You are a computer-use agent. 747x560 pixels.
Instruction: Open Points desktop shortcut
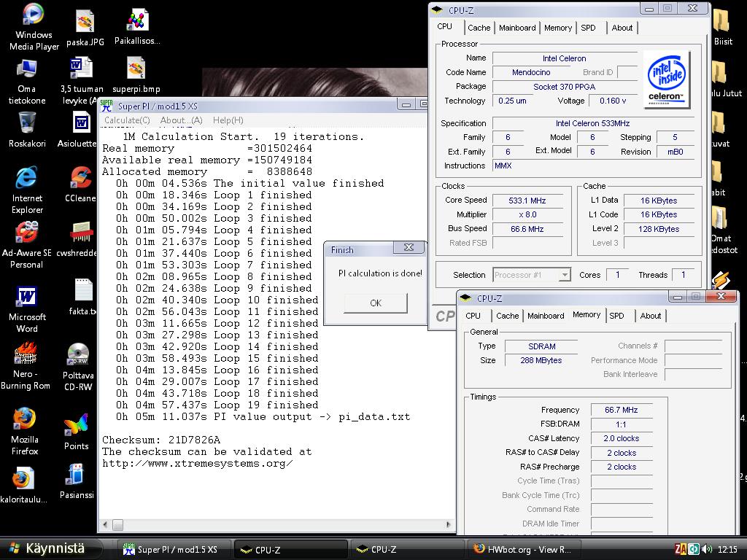[x=76, y=432]
